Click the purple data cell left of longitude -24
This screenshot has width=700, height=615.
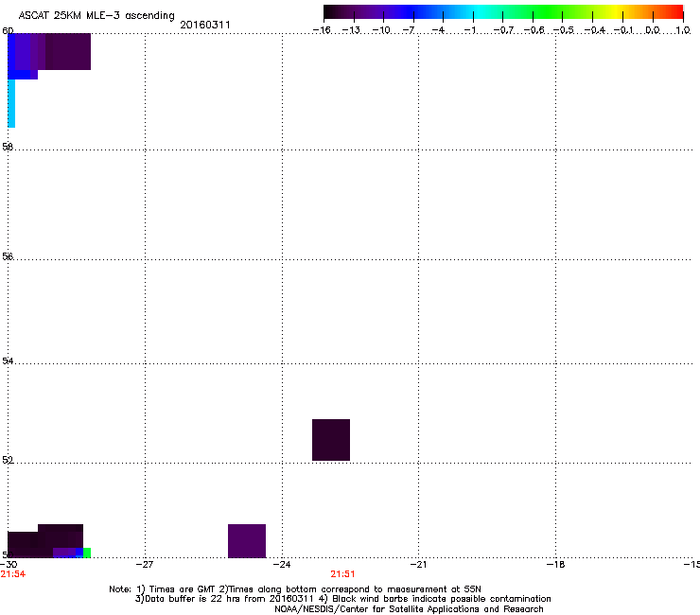247,541
